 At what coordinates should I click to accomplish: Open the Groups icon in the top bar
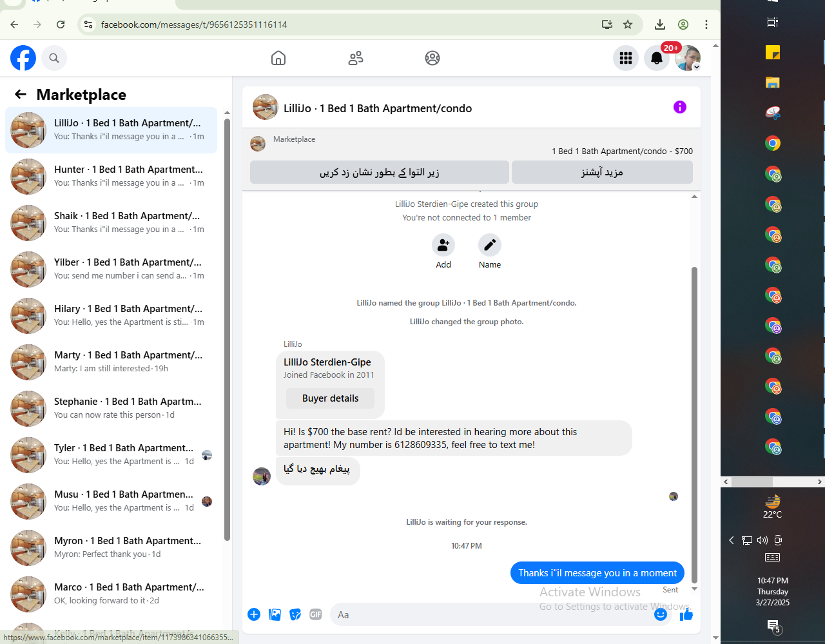432,58
